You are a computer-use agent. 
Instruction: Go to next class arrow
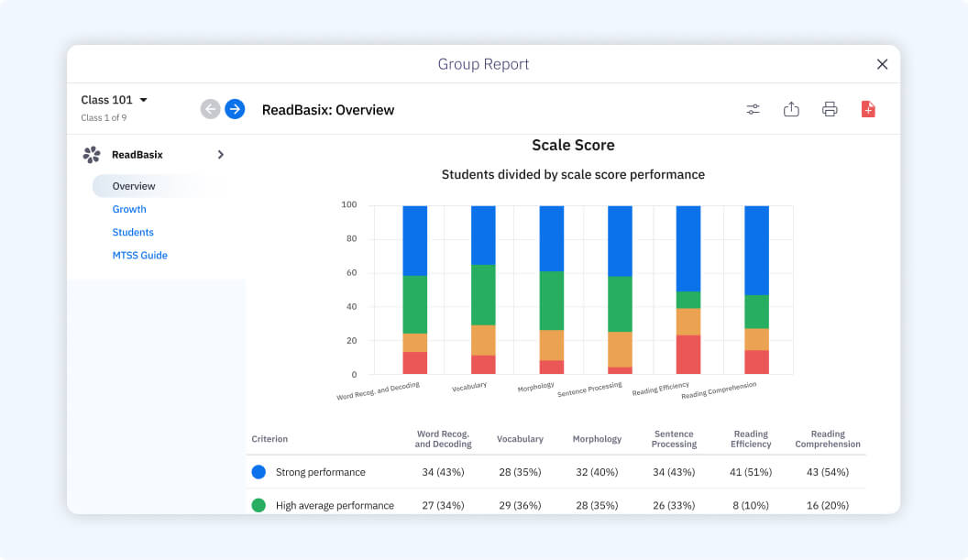click(235, 109)
